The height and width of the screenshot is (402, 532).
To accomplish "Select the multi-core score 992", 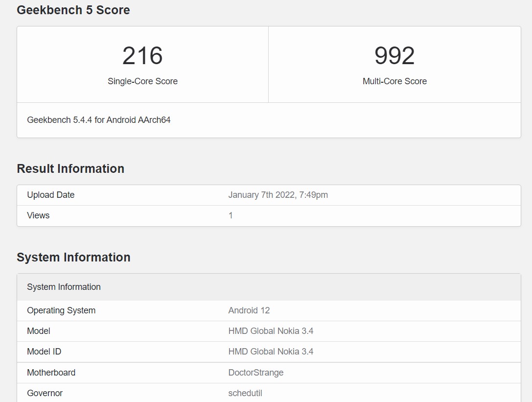I will point(394,56).
